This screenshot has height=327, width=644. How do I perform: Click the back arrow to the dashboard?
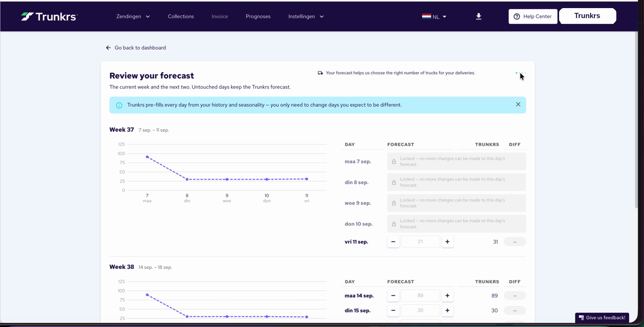click(x=108, y=48)
